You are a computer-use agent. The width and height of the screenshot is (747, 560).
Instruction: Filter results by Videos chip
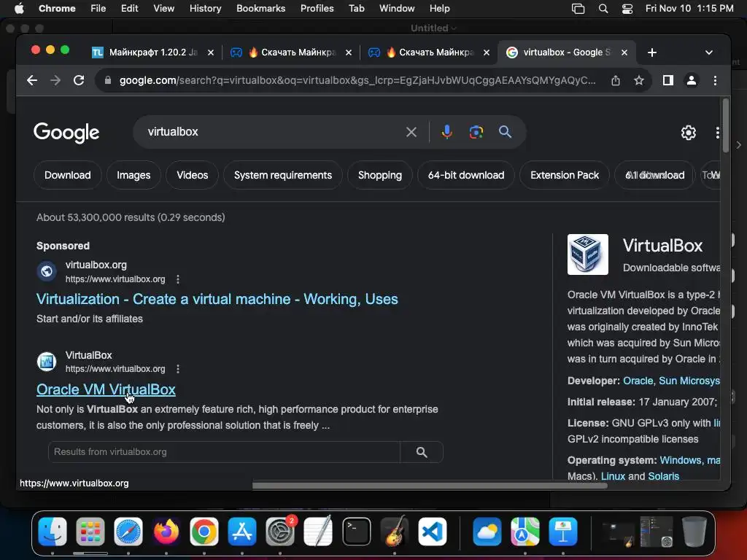pyautogui.click(x=192, y=175)
